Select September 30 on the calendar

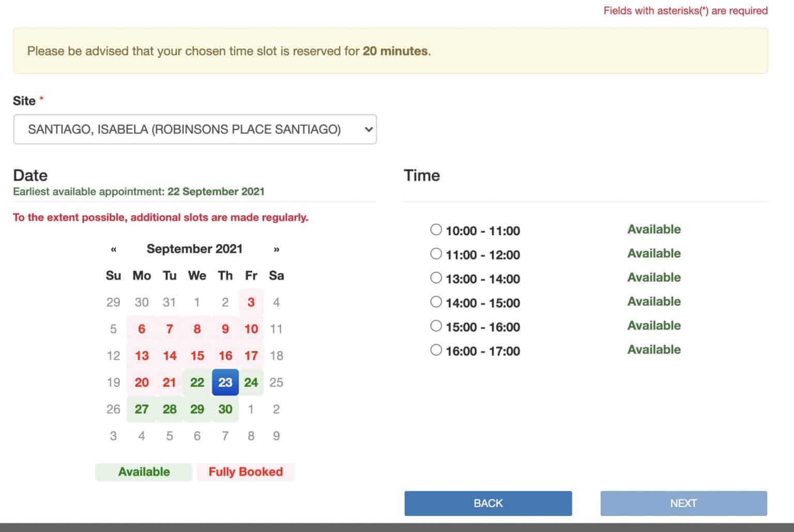coord(225,409)
